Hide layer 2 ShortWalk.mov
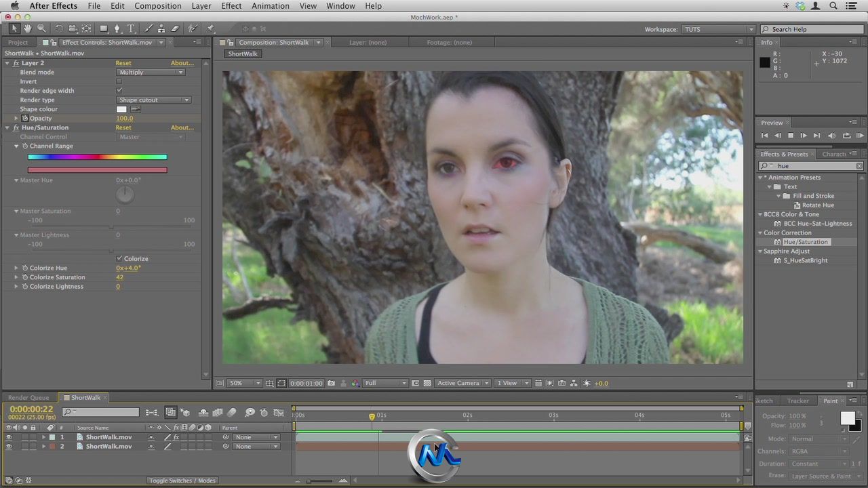Screen dimensions: 868x488 coord(9,447)
